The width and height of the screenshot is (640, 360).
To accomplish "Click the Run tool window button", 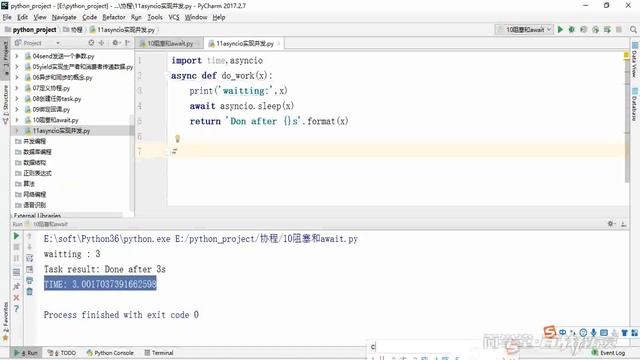I will 26,353.
